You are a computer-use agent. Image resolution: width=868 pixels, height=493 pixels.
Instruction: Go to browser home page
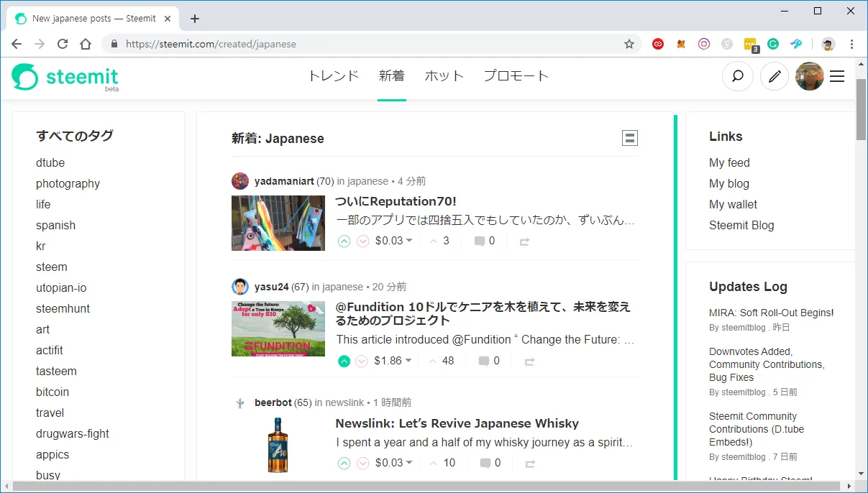[86, 44]
